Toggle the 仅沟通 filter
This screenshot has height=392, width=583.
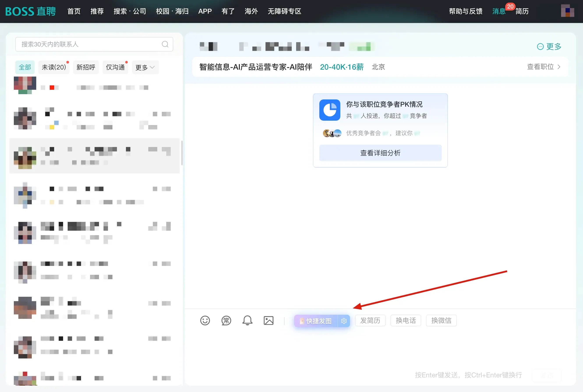[115, 67]
